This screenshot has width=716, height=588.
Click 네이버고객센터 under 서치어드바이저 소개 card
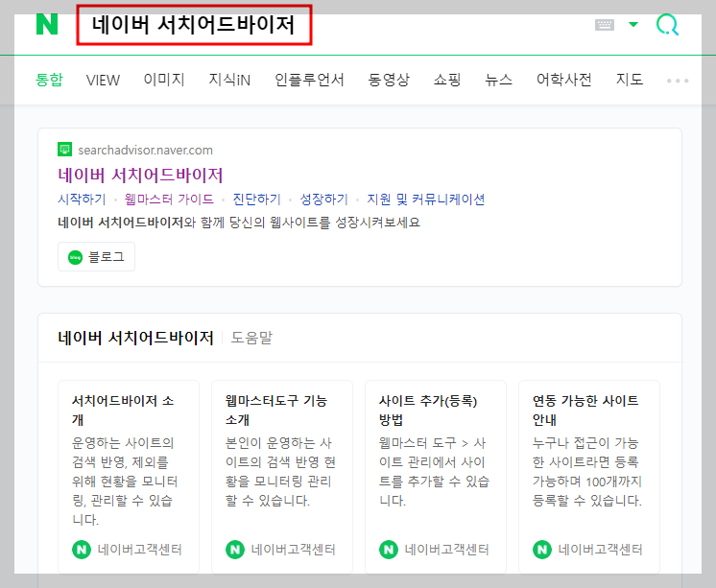coord(140,550)
